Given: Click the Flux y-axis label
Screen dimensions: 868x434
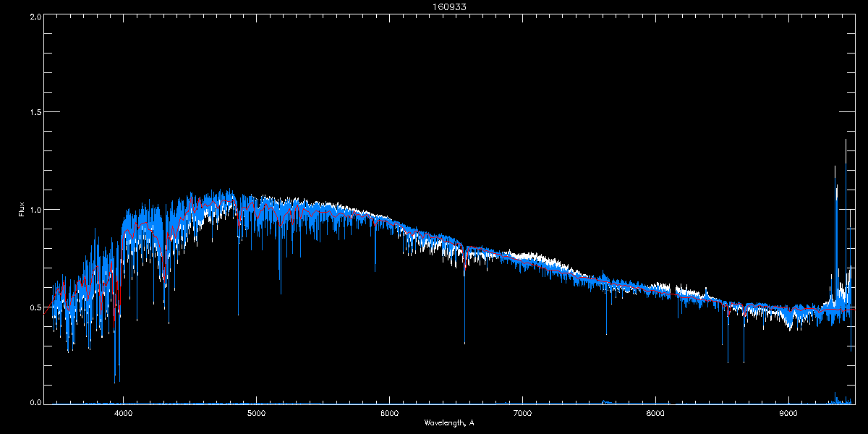Looking at the screenshot, I should click(22, 210).
